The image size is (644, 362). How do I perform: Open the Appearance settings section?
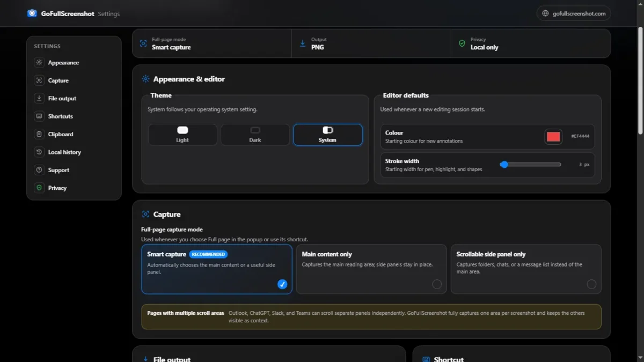(74, 62)
